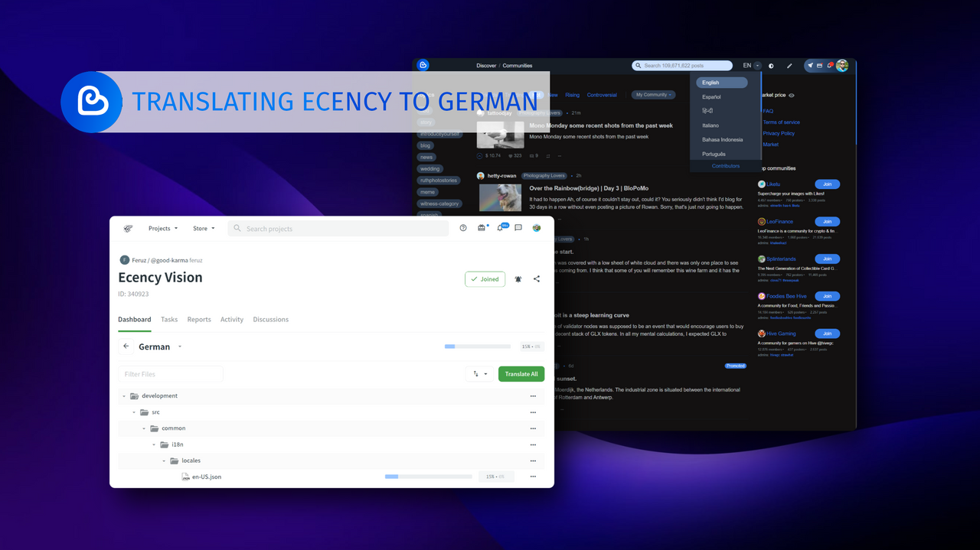
Task: Click the pencil write-post icon in Ecency
Action: pos(789,66)
